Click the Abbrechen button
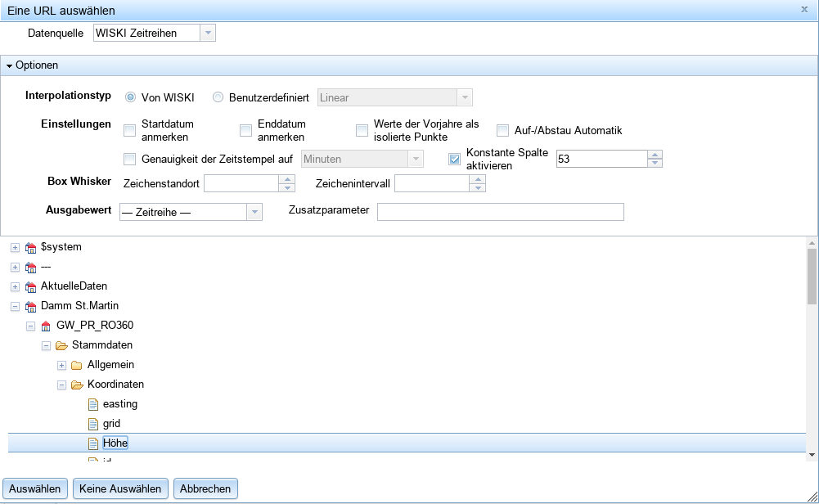 click(x=205, y=488)
